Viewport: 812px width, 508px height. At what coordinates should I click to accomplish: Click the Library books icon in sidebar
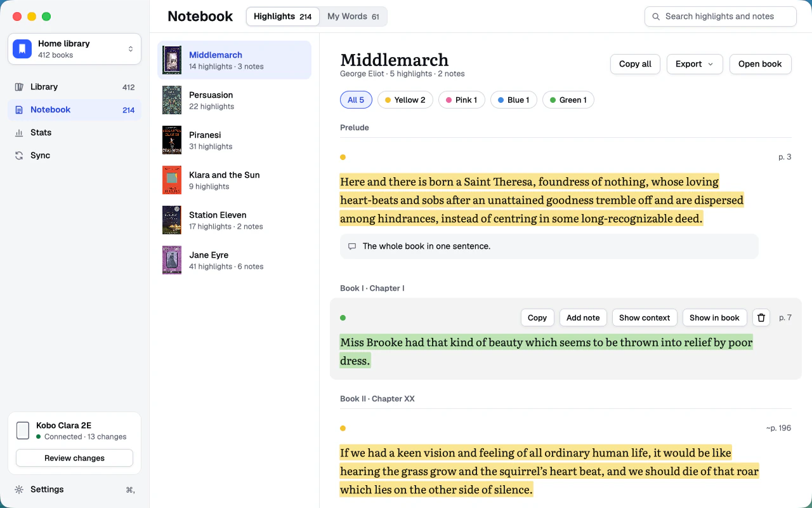point(19,87)
